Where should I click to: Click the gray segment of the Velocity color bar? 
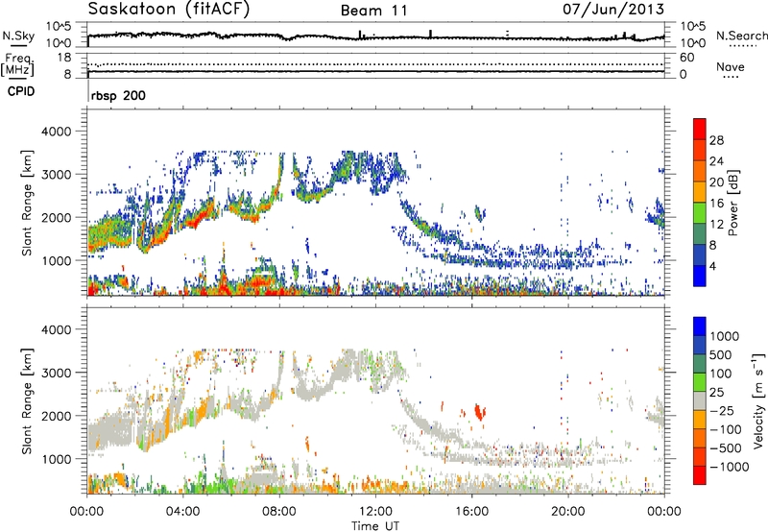pos(700,400)
